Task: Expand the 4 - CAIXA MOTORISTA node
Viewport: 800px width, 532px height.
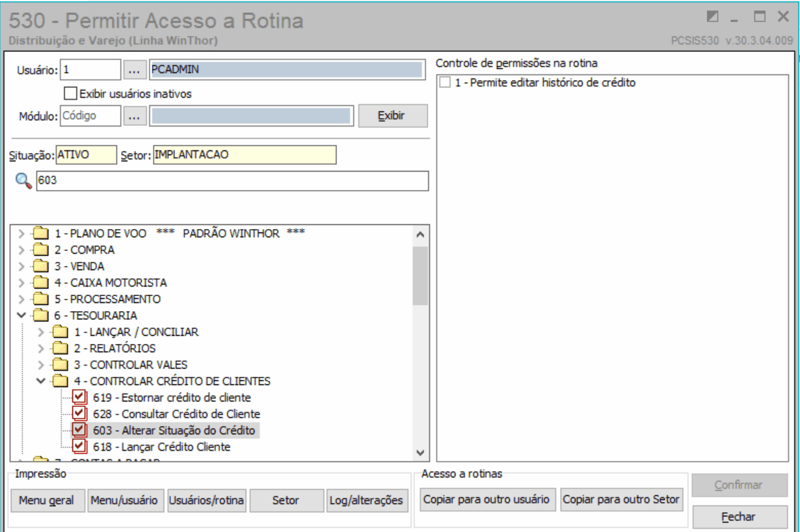Action: [x=21, y=282]
